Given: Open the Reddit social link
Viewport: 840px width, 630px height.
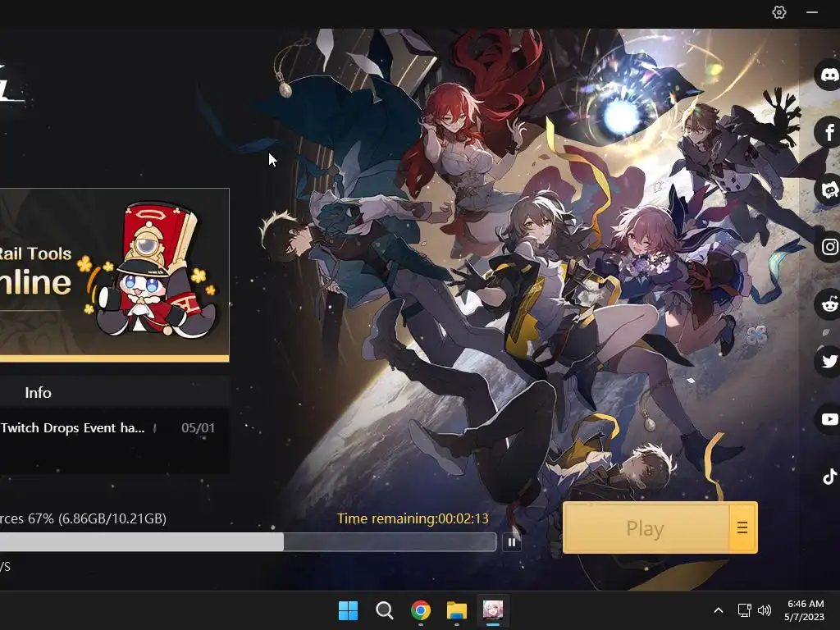Looking at the screenshot, I should [x=829, y=304].
